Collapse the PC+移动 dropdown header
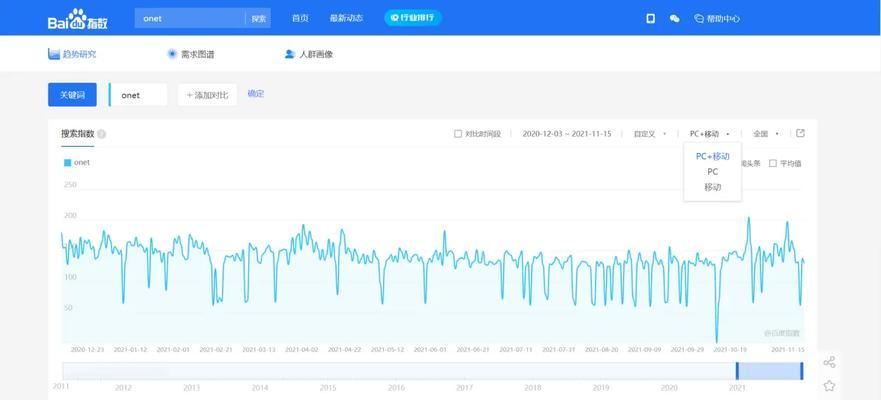 point(710,134)
